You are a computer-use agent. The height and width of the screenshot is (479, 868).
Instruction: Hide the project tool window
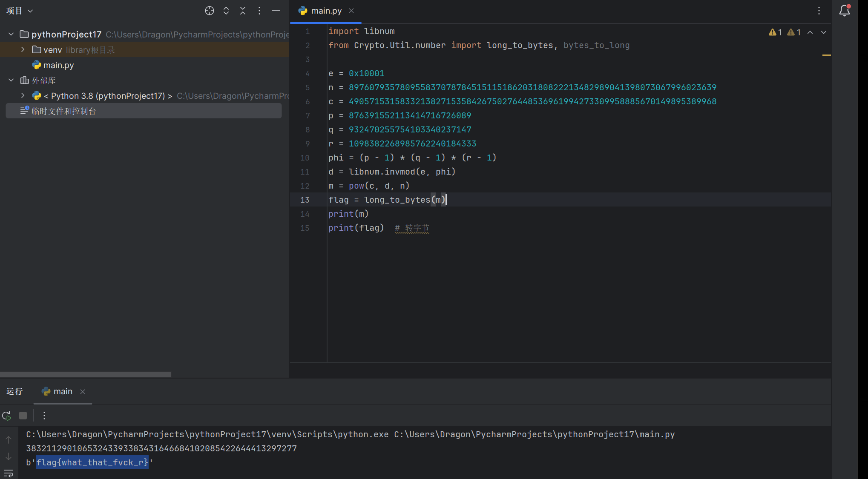tap(276, 11)
